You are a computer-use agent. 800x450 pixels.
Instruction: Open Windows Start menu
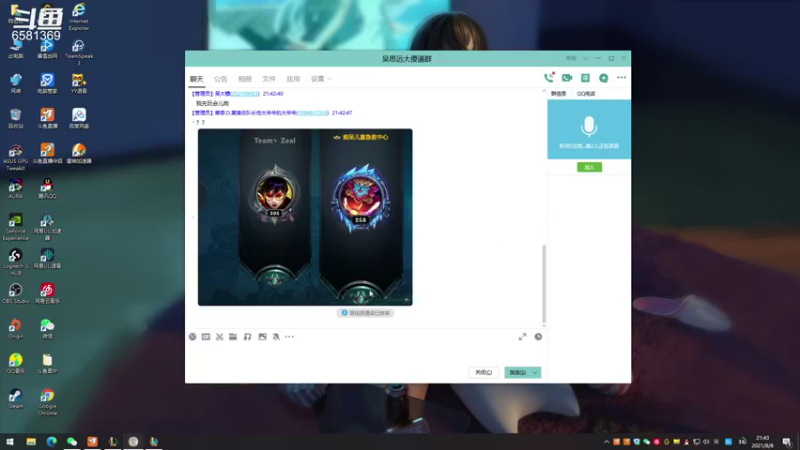click(x=10, y=441)
